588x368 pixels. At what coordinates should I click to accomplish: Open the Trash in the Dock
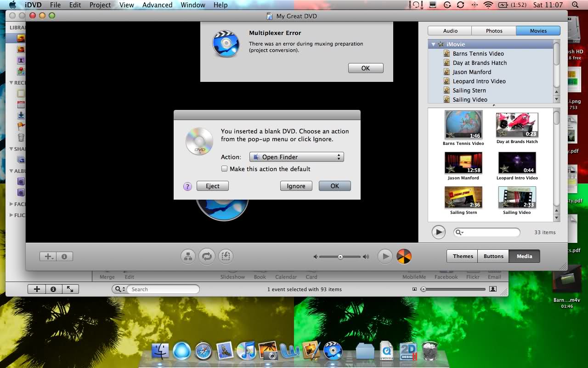pyautogui.click(x=430, y=351)
